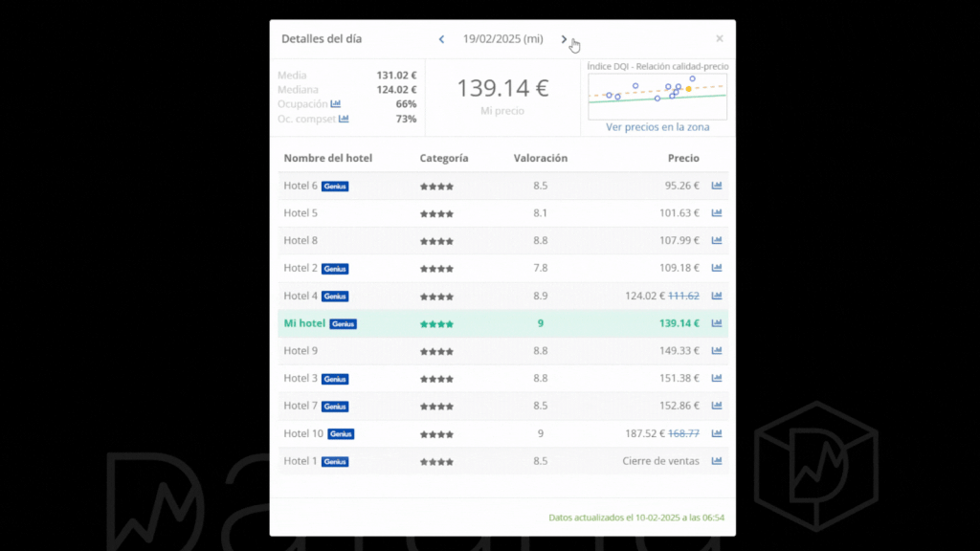Click the Hotel 4 price 124.02 €
Screen dimensions: 980x551
(x=645, y=296)
